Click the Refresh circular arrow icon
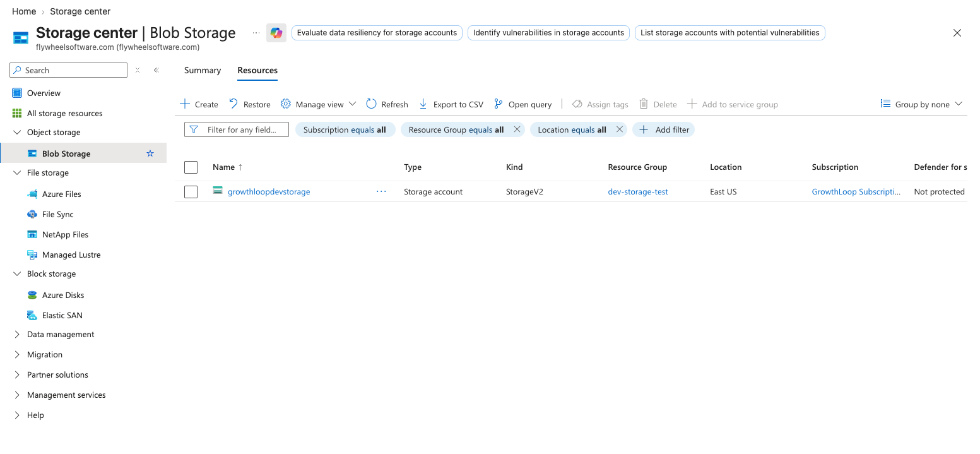The height and width of the screenshot is (454, 980). pyautogui.click(x=371, y=104)
